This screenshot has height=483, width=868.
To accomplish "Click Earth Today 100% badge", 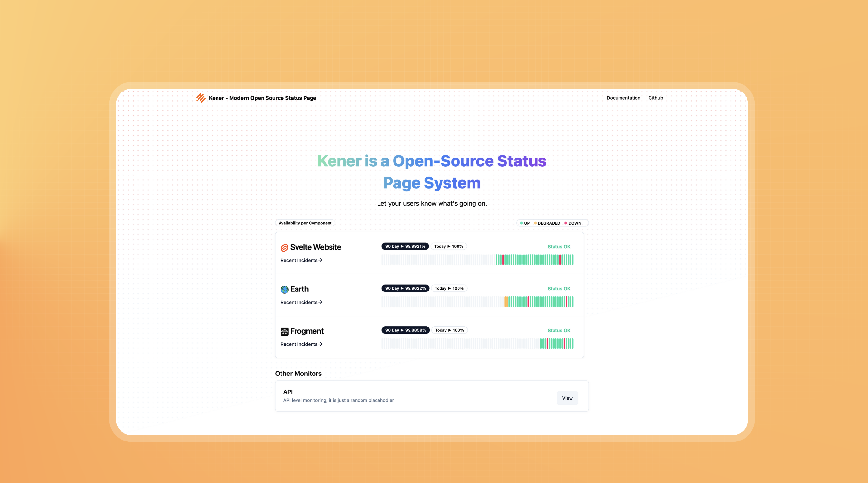I will pyautogui.click(x=449, y=288).
